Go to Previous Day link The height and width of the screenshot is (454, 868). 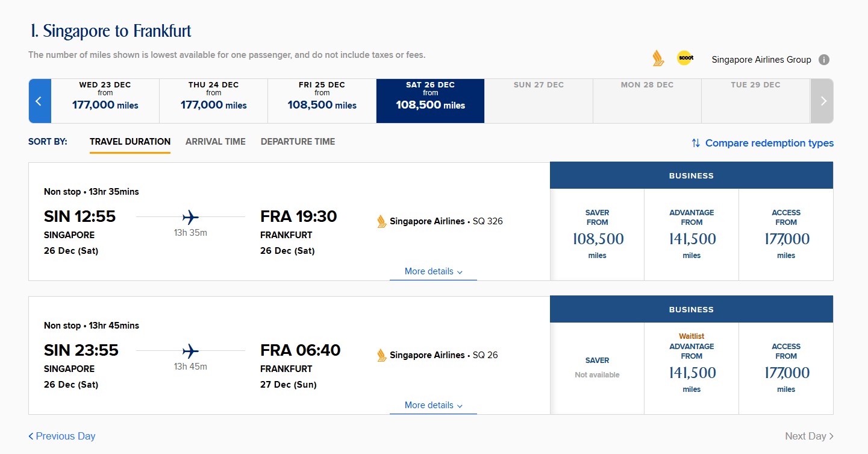point(62,436)
